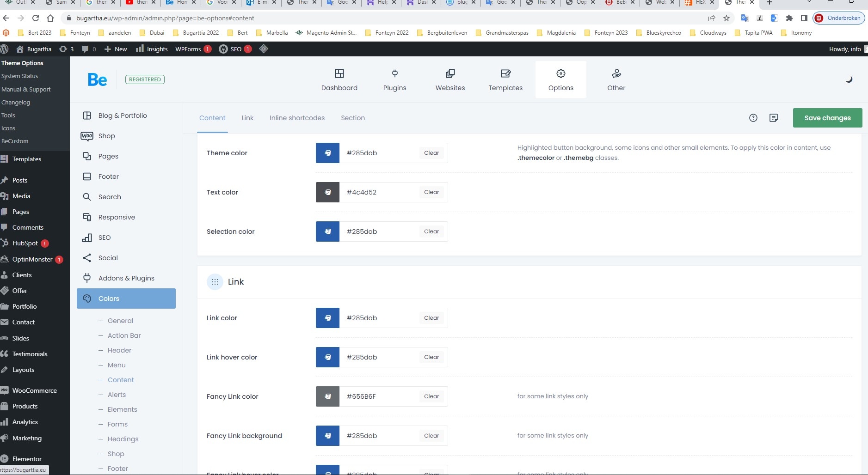Click the WordPress logo in admin bar

pyautogui.click(x=5, y=49)
